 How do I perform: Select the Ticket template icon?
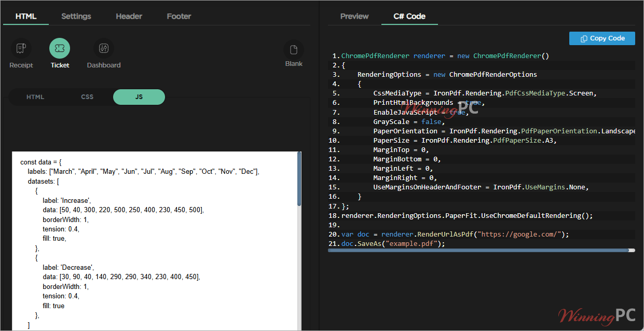pos(60,48)
